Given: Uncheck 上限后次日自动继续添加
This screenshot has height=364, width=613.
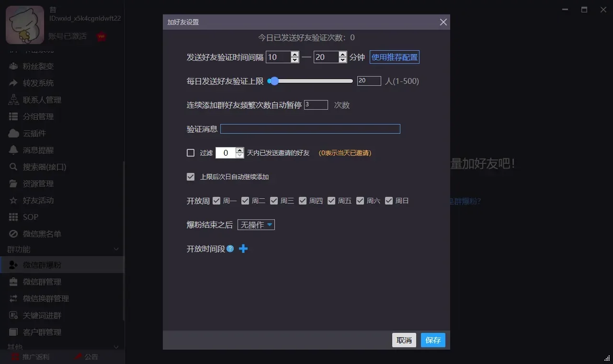Looking at the screenshot, I should (x=191, y=177).
